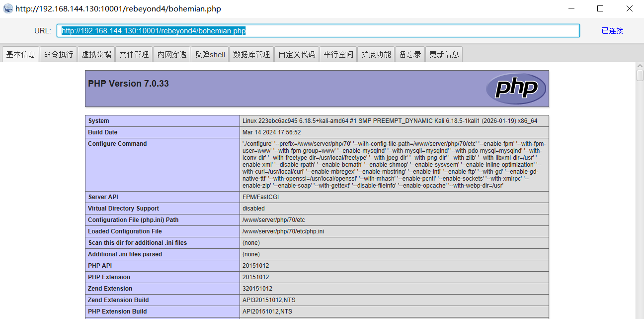Go to the 内网穿透 tab

click(172, 54)
